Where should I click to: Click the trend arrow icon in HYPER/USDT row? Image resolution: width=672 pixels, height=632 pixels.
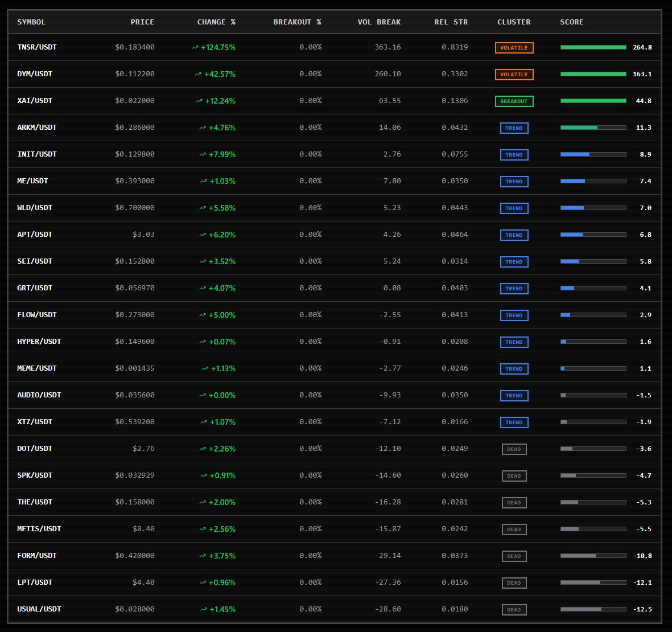click(x=203, y=342)
